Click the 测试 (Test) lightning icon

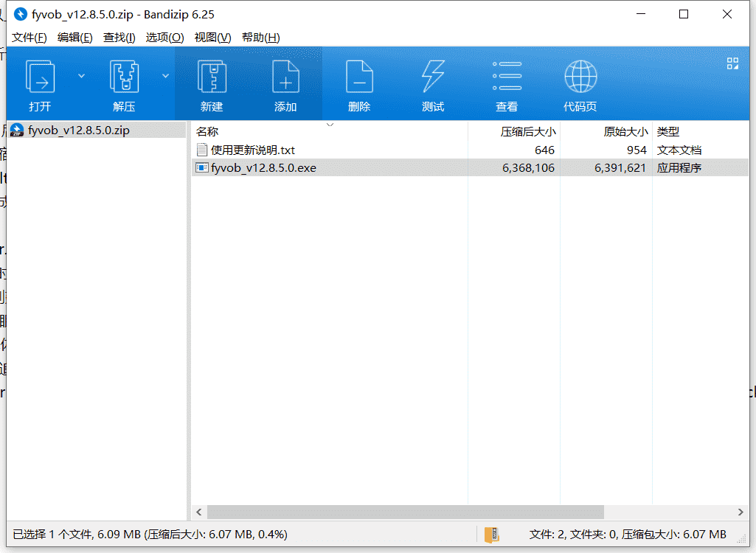tap(433, 77)
